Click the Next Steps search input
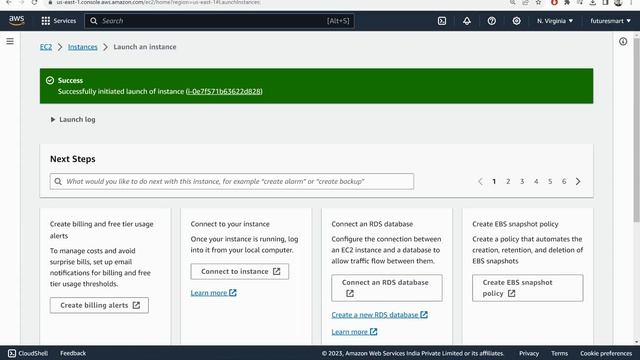Viewport: 640px width, 360px height. coord(232,181)
